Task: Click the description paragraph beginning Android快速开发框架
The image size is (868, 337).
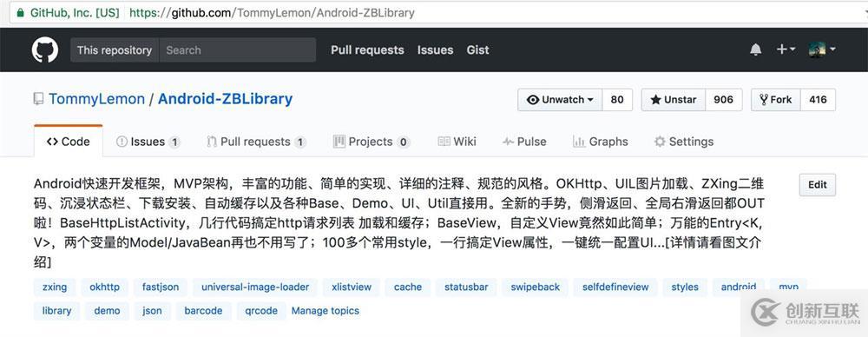Action: (399, 222)
